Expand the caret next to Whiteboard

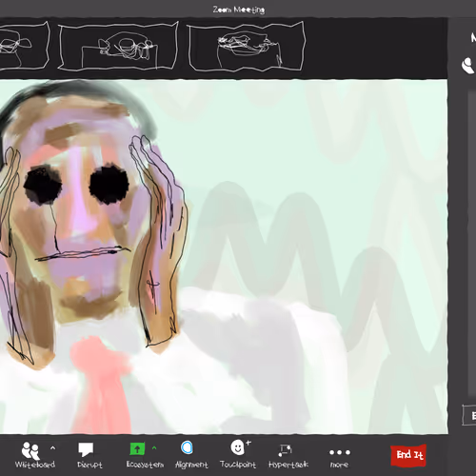click(x=52, y=448)
